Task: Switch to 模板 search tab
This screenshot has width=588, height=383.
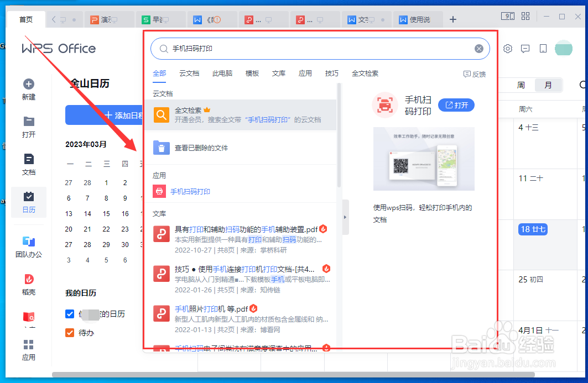Action: 252,74
